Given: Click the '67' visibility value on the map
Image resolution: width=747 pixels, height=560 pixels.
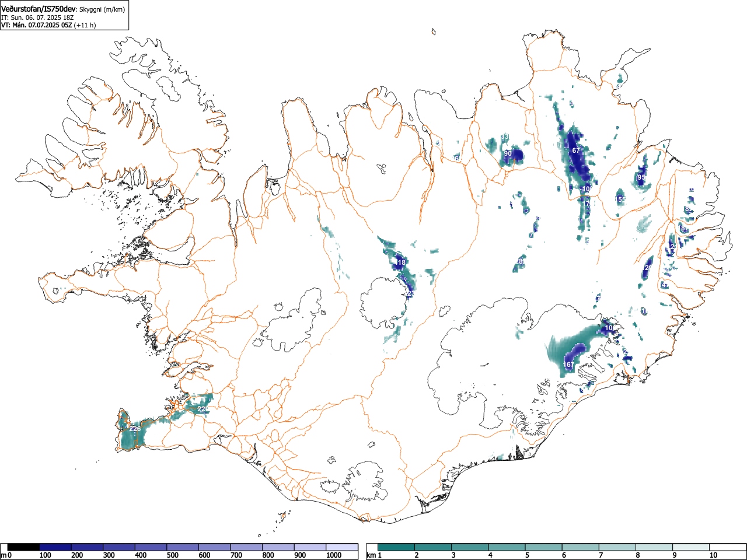Looking at the screenshot, I should click(576, 150).
